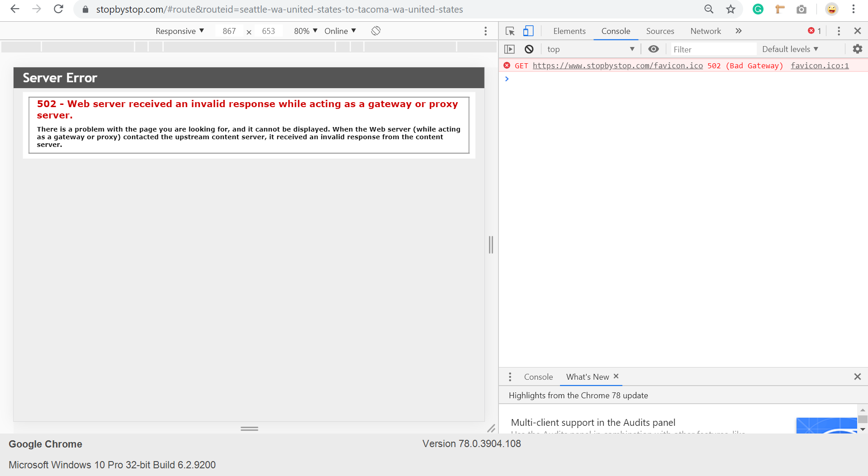Click the Version 78.0.3904.108 text
Screen dimensions: 868x476
(x=472, y=443)
